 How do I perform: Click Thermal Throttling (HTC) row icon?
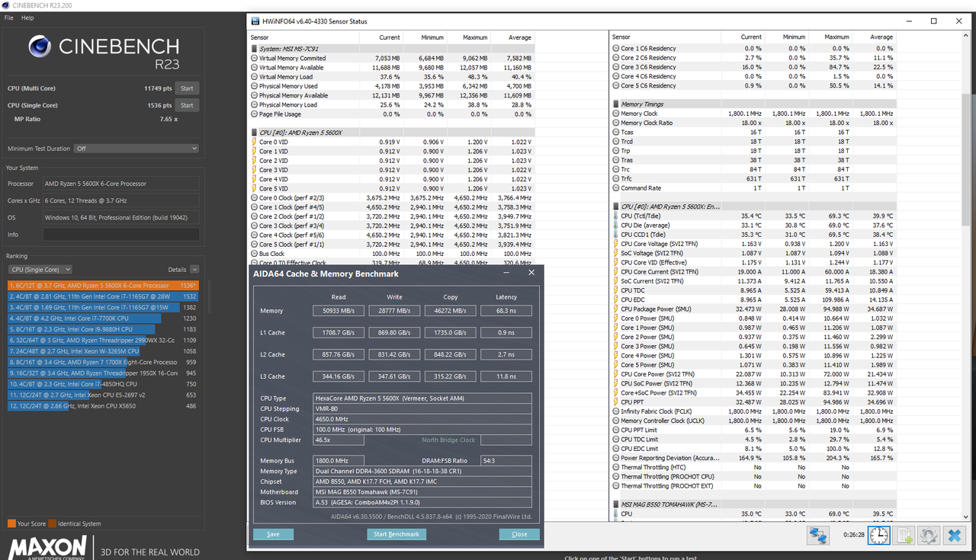coord(615,467)
